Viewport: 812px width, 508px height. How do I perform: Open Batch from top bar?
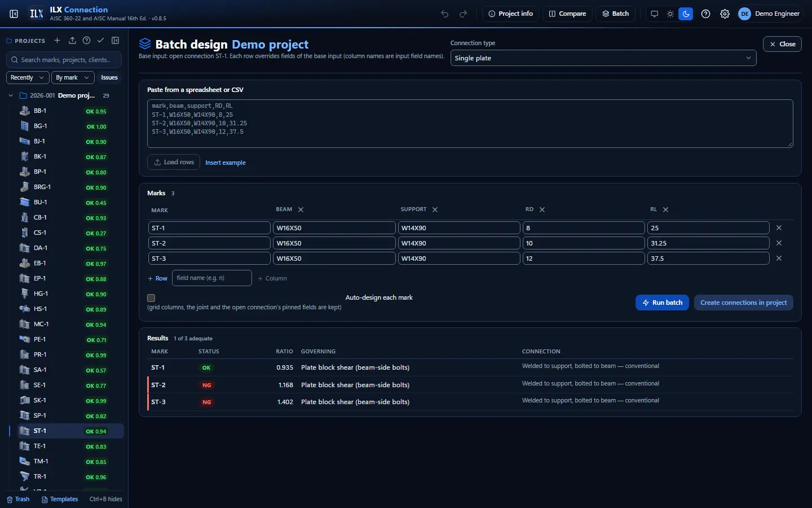coord(615,14)
